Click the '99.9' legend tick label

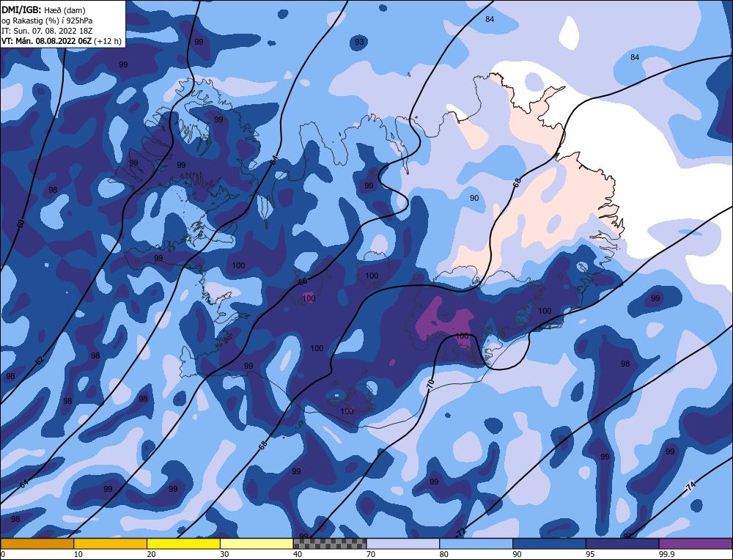click(x=666, y=555)
